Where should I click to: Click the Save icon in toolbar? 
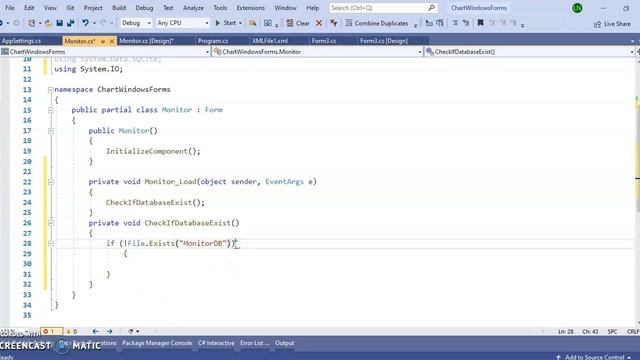(x=60, y=23)
